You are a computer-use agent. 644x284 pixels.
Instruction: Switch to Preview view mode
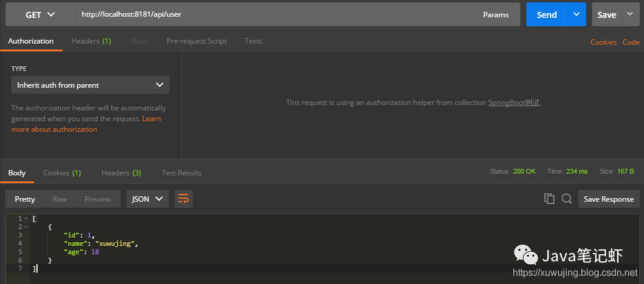[x=98, y=199]
